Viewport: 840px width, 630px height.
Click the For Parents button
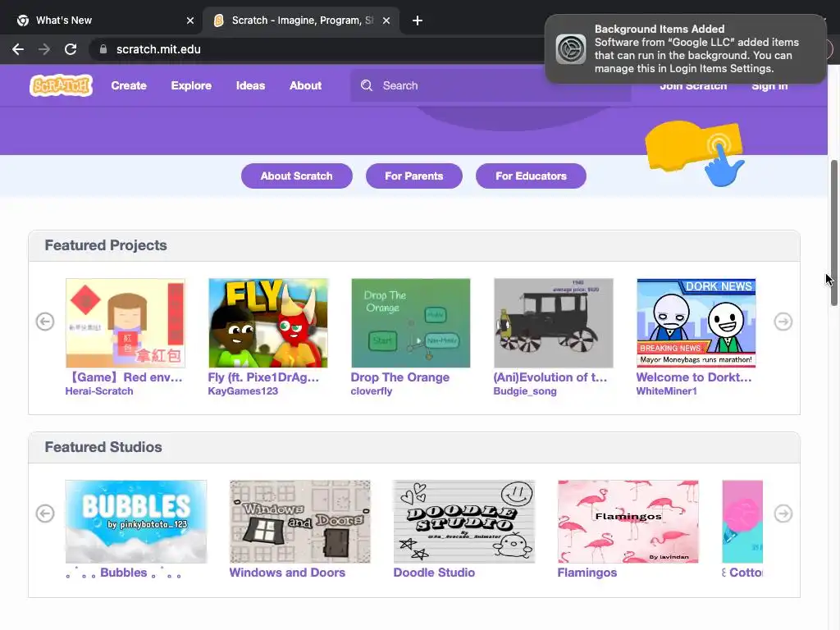click(x=414, y=176)
